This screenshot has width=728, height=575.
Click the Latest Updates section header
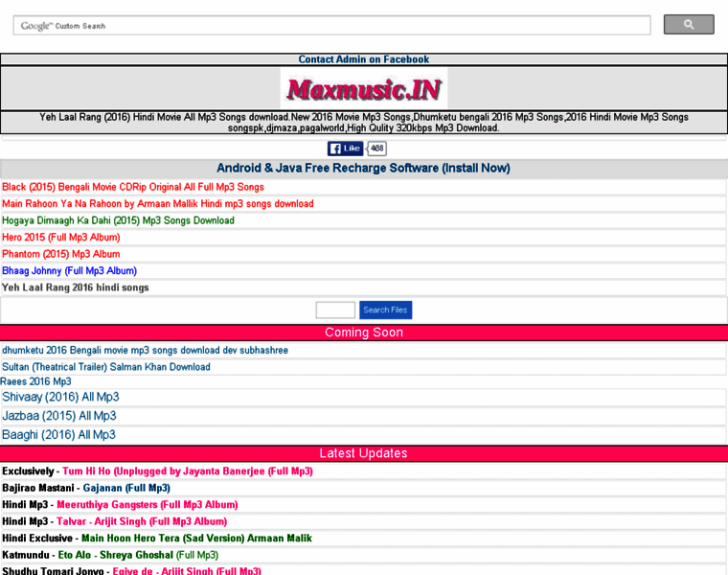[x=364, y=453]
